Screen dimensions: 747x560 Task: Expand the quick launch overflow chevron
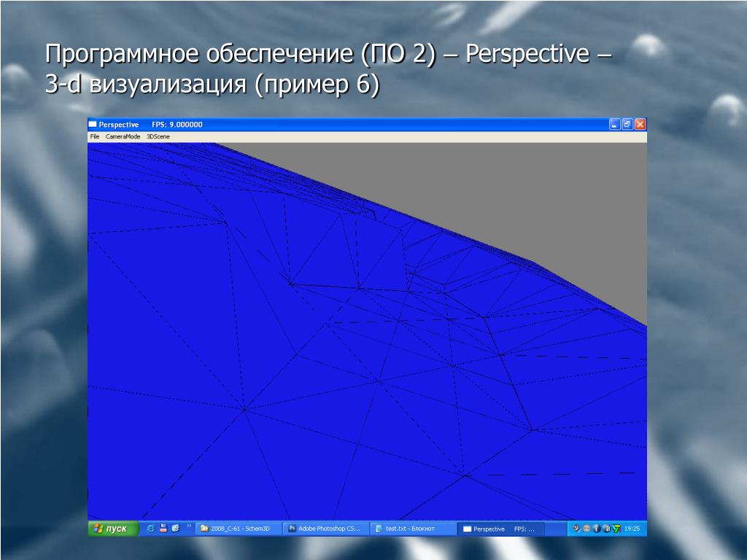click(189, 525)
